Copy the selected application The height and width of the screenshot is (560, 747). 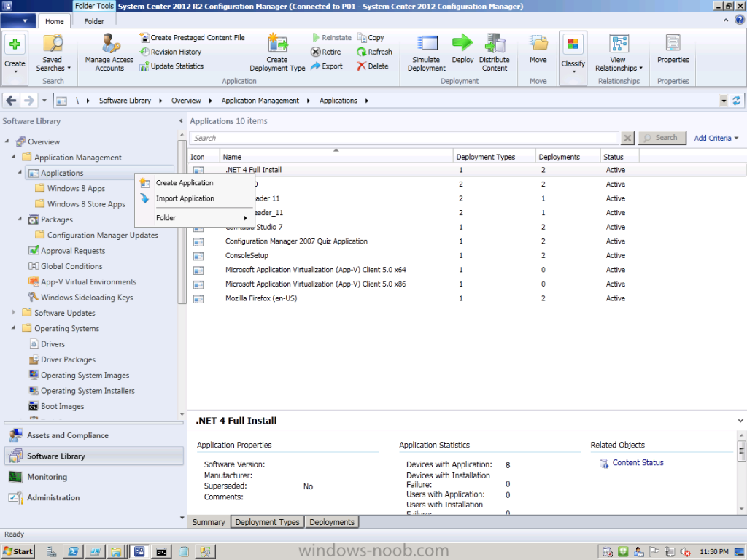tap(370, 38)
